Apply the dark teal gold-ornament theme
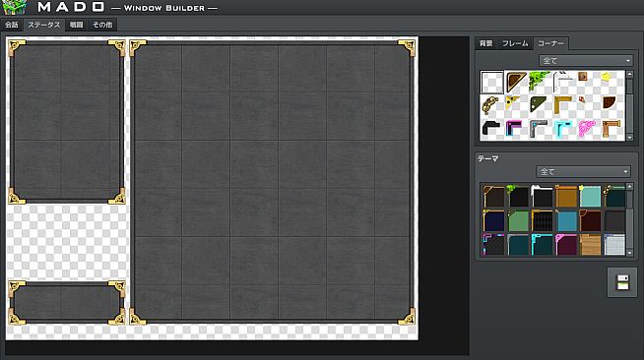This screenshot has width=644, height=360. [614, 197]
